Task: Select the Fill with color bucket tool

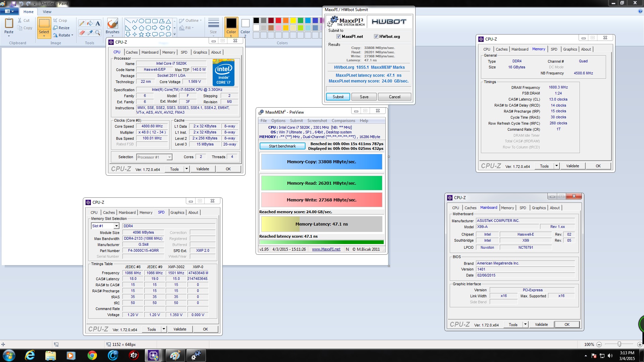Action: pos(90,23)
